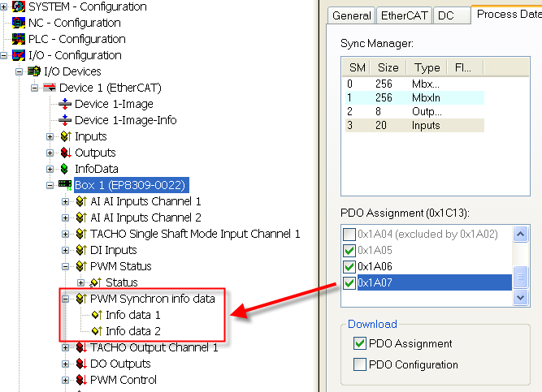Click the I/O Devices icon
This screenshot has width=542, height=392.
pyautogui.click(x=34, y=71)
